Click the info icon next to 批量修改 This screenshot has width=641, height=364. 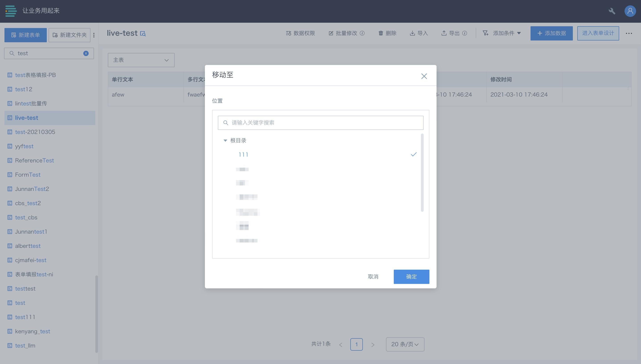point(362,33)
